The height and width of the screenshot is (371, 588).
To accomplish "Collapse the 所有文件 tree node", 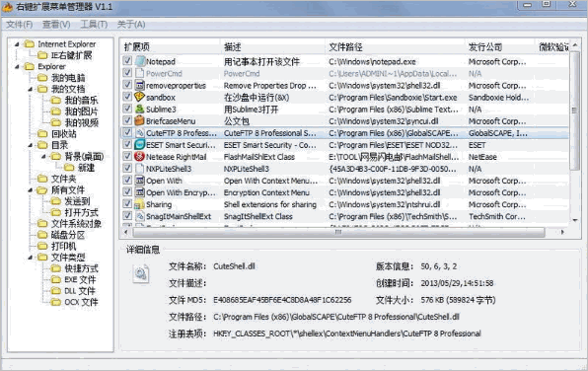I will [x=31, y=190].
